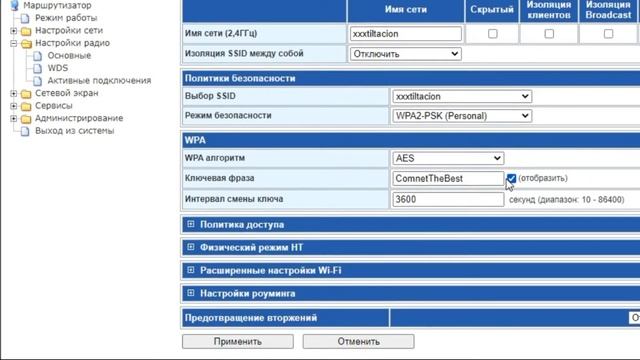The width and height of the screenshot is (640, 360).
Task: Click the page icon beside Активные подключения
Action: tap(38, 81)
